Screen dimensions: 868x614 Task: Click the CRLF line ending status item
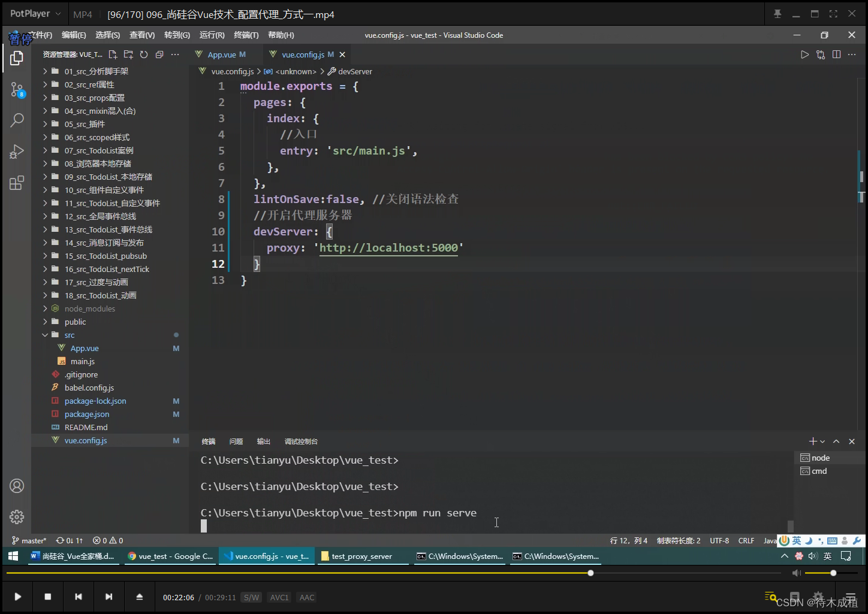[x=746, y=540]
